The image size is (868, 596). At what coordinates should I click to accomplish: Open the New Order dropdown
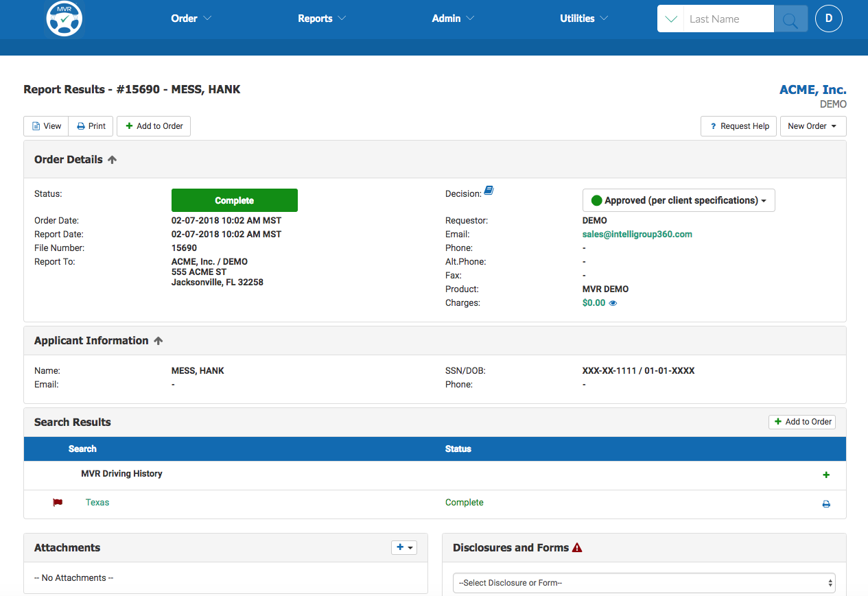point(812,126)
